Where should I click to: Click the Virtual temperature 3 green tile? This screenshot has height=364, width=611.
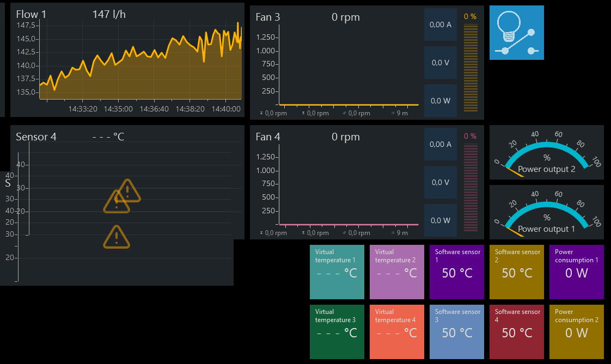337,332
